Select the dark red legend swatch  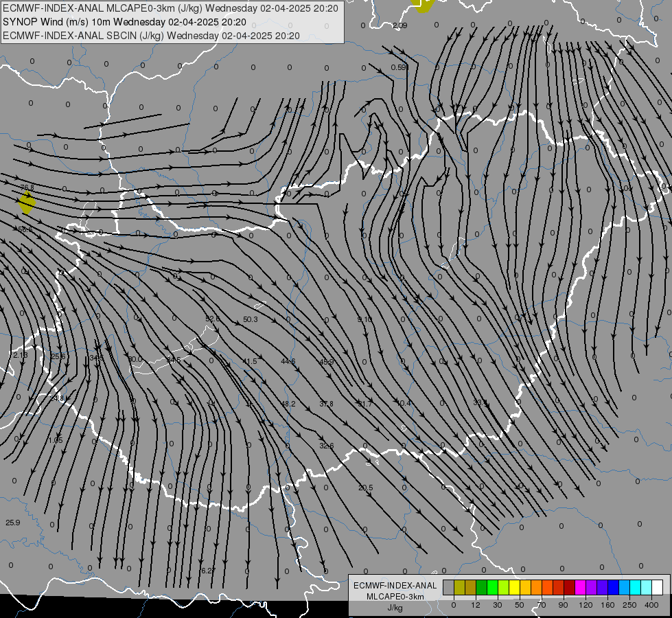tap(569, 587)
